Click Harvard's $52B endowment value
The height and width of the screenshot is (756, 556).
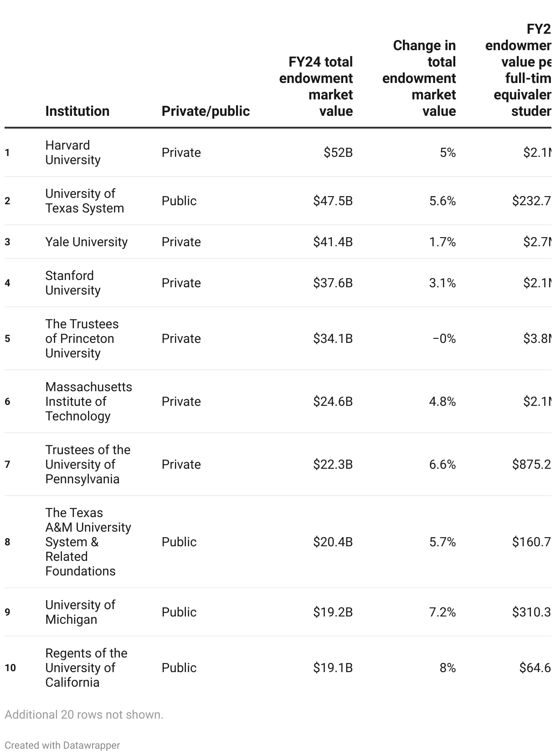pyautogui.click(x=338, y=153)
